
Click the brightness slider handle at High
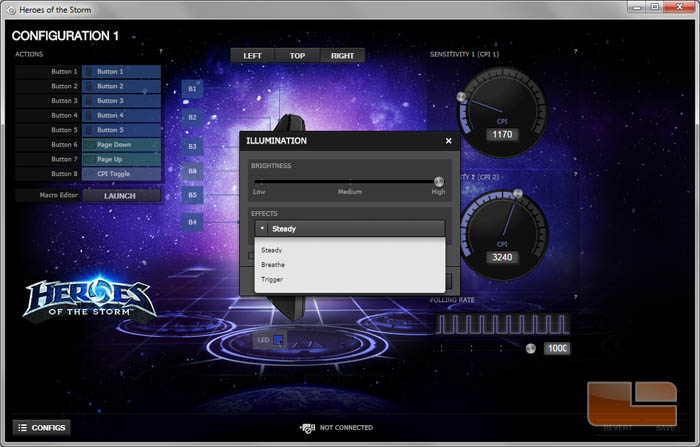tap(439, 181)
